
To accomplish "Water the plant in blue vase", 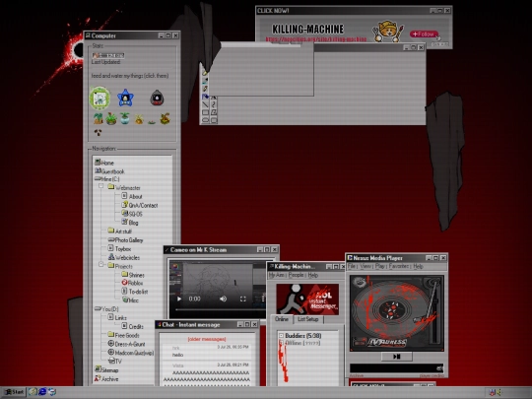I will tap(125, 119).
